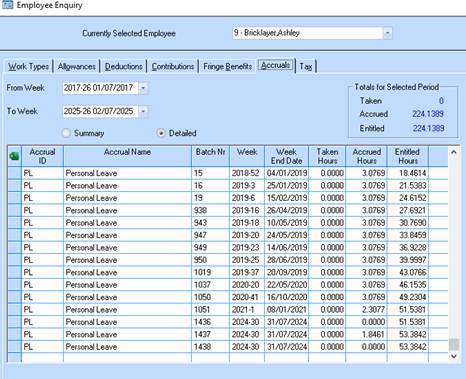Click batch number 1438 cell
The image size is (466, 379).
pos(210,347)
